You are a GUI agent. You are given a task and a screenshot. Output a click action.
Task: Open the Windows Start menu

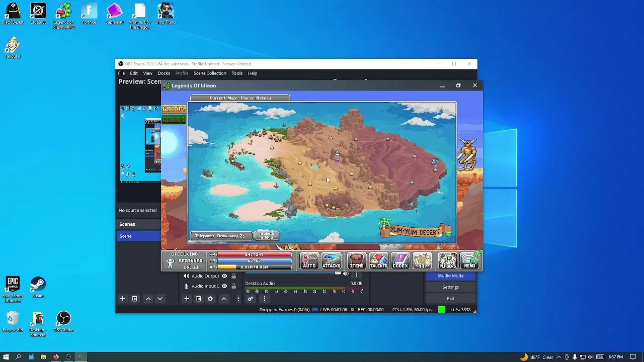pyautogui.click(x=6, y=357)
